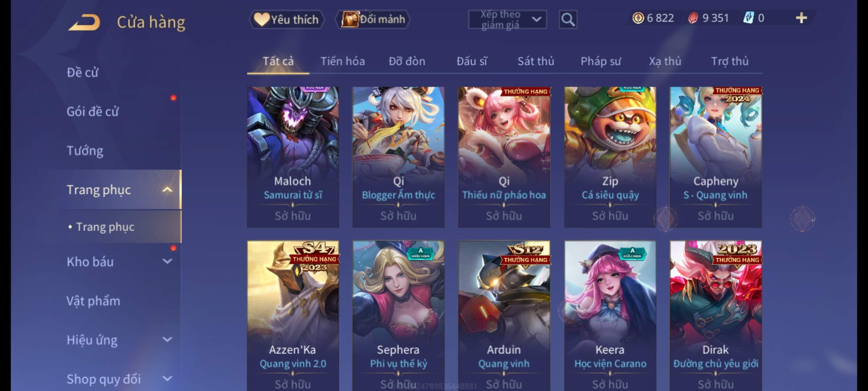Open the Xếp theo giảm giá sort dropdown

(507, 20)
